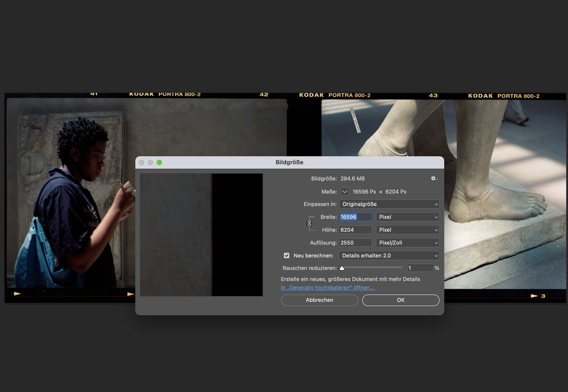Click the green zoom window button
This screenshot has width=568, height=392.
(x=159, y=162)
